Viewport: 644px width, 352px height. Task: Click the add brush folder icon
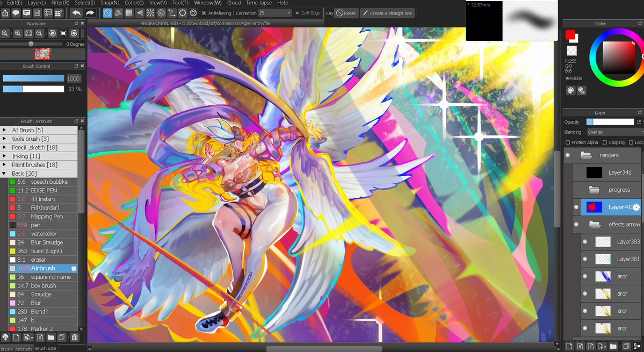coord(51,337)
